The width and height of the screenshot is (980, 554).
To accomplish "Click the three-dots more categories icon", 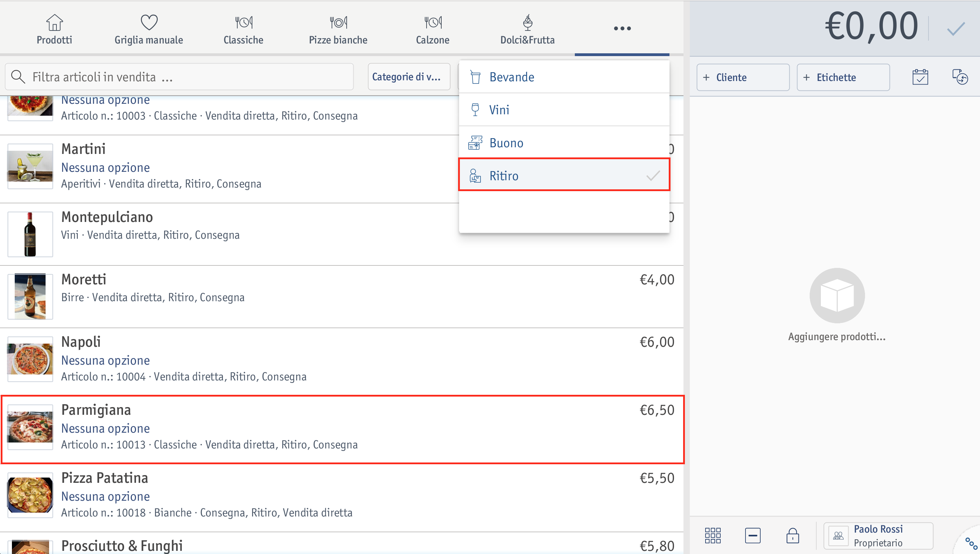I will 622,28.
